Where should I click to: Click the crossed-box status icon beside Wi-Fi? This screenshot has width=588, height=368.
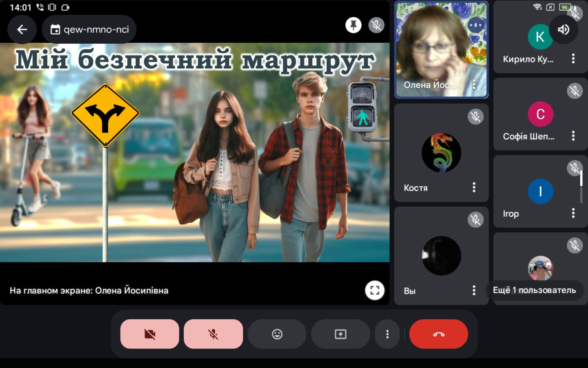coord(550,7)
